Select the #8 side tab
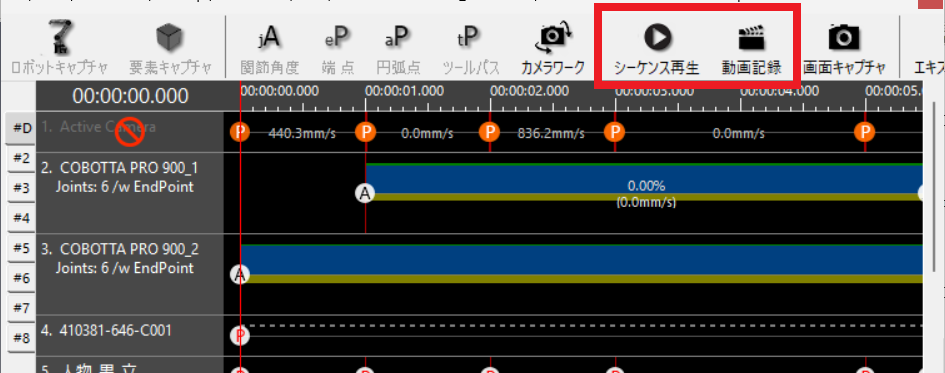 point(21,337)
